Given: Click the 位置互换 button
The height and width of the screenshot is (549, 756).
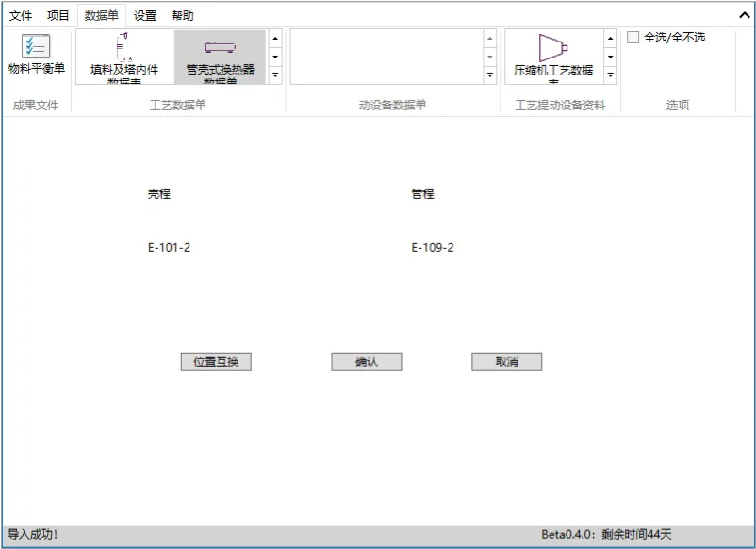Looking at the screenshot, I should coord(216,361).
